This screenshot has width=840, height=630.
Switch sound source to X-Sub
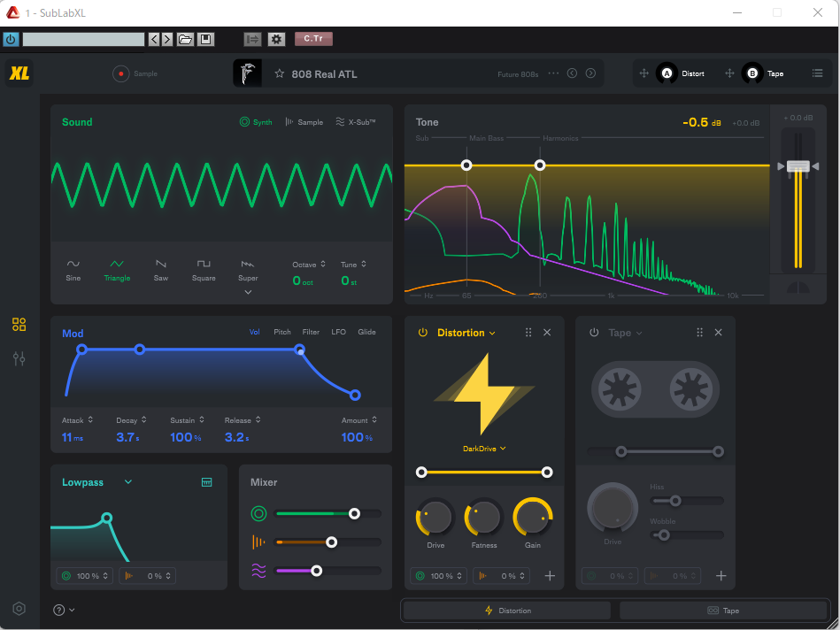click(x=356, y=122)
